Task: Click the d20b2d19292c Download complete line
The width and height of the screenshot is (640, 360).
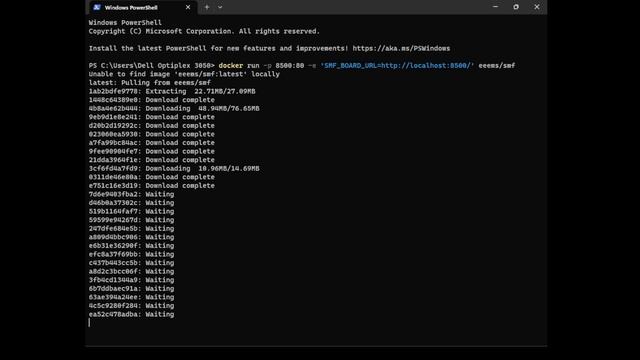Action: [x=151, y=126]
